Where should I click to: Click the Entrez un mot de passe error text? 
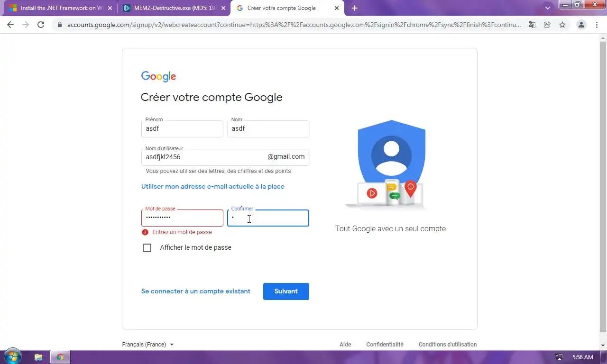pos(182,232)
